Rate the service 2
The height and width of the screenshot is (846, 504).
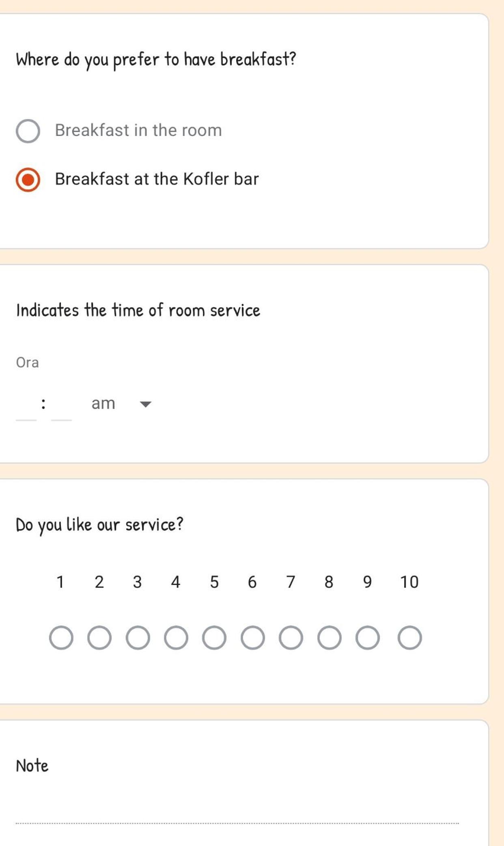point(99,638)
